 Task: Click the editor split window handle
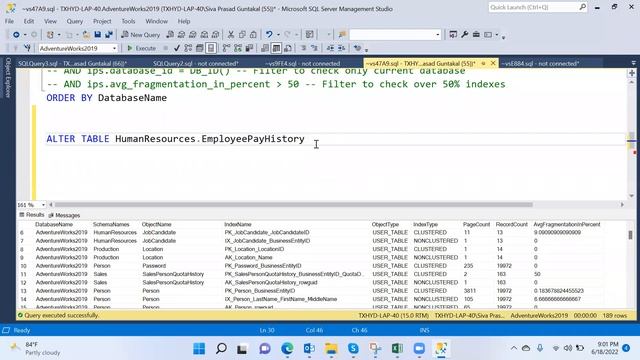coord(631,73)
